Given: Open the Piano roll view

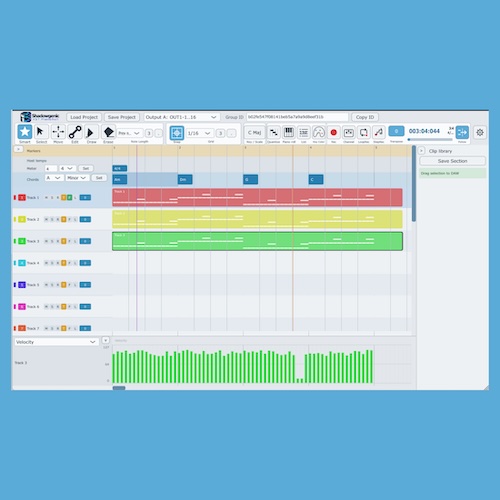Looking at the screenshot, I should 289,133.
